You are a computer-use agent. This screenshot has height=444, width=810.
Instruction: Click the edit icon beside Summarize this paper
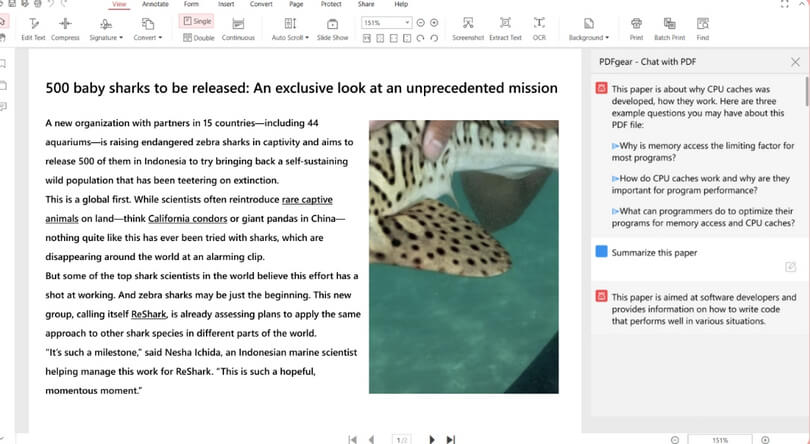click(790, 267)
